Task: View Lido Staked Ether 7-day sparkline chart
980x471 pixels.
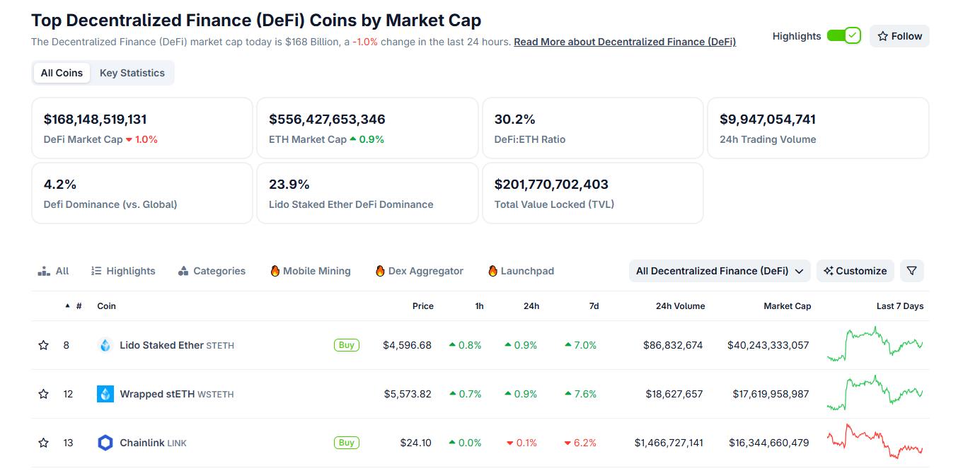Action: pyautogui.click(x=875, y=344)
